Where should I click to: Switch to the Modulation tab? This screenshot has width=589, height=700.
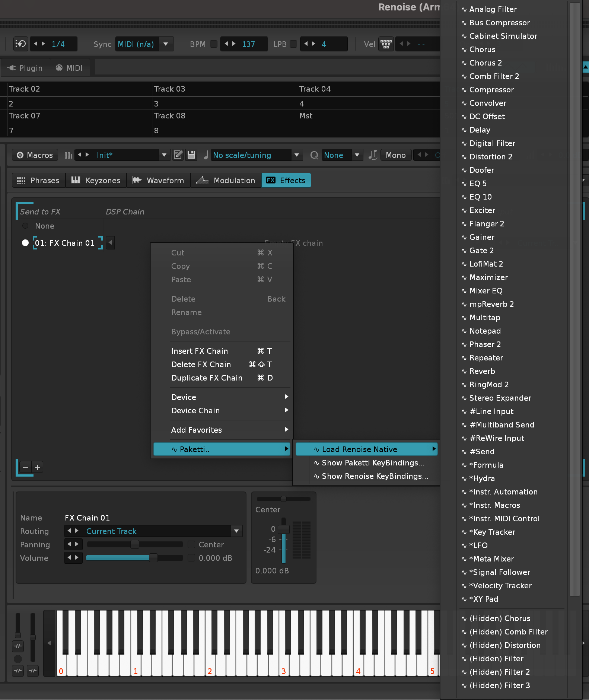click(226, 180)
